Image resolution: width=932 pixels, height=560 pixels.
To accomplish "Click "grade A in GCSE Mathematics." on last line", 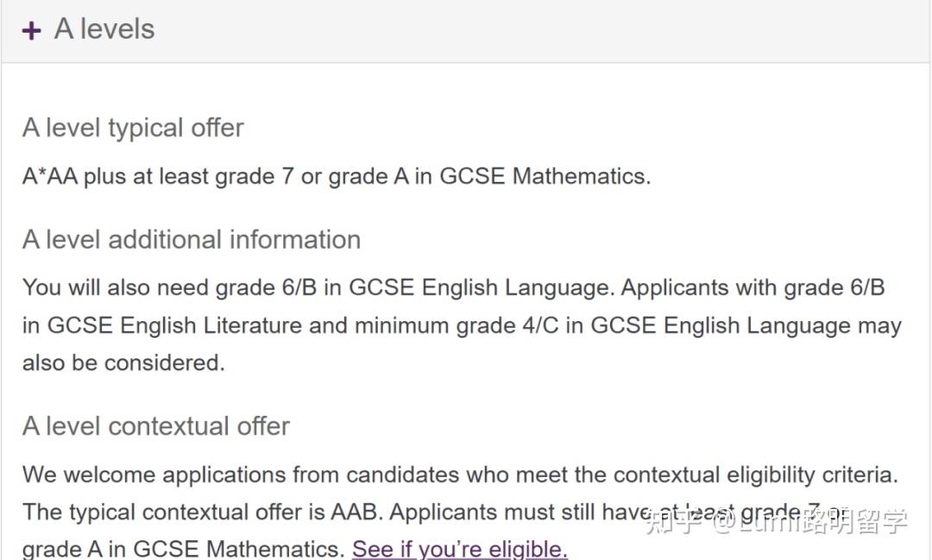I will (x=184, y=549).
